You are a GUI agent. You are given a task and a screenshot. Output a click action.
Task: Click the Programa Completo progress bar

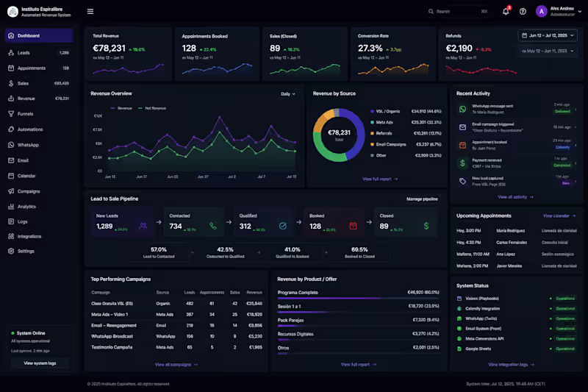[358, 298]
